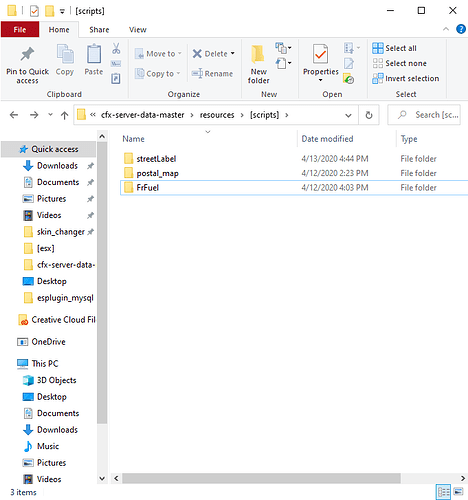Image resolution: width=468 pixels, height=500 pixels.
Task: Click the Cut scissors icon
Action: (x=116, y=49)
